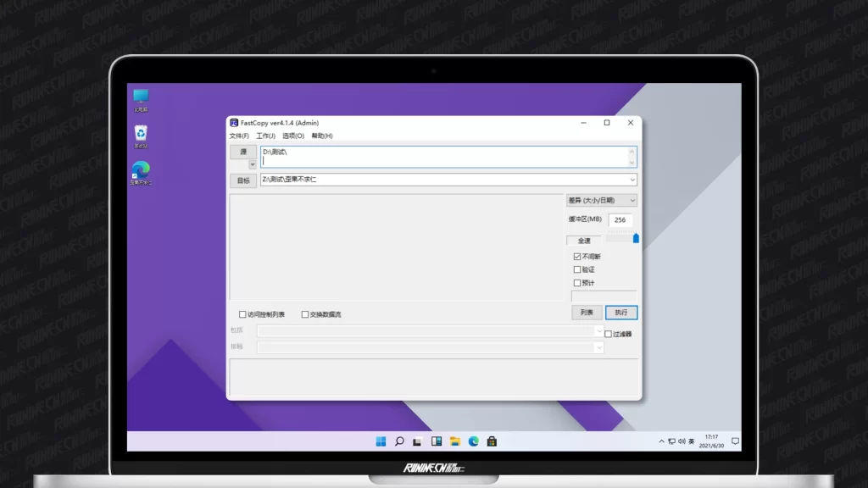
Task: Launch Microsoft Store from the taskbar
Action: pos(492,441)
